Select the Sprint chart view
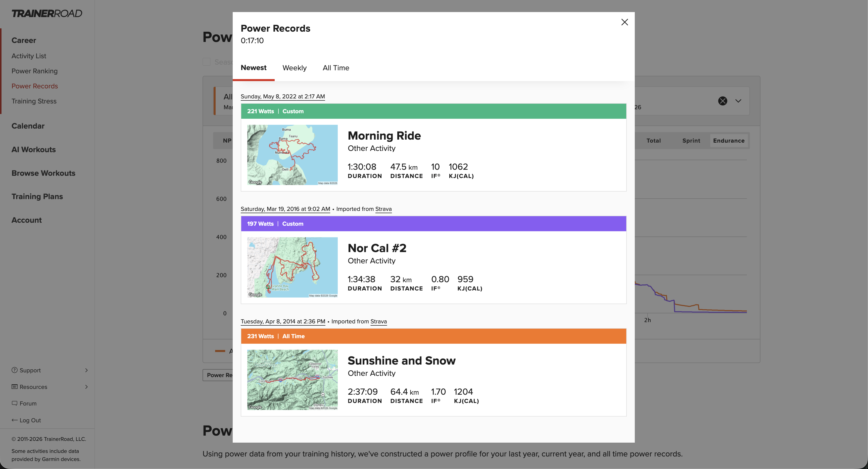The width and height of the screenshot is (868, 469). (691, 141)
